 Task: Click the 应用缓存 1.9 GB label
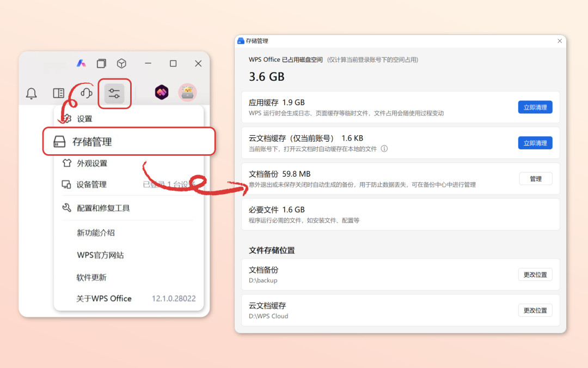[277, 102]
